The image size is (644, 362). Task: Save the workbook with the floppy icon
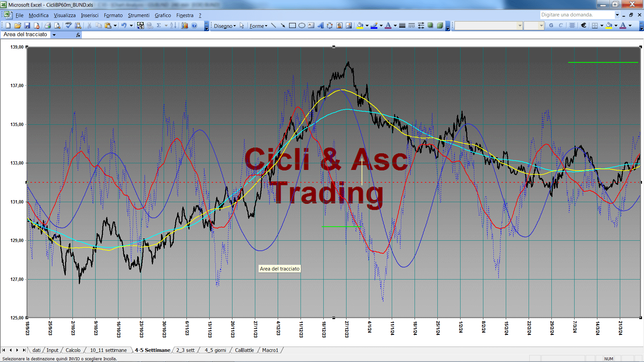coord(28,25)
